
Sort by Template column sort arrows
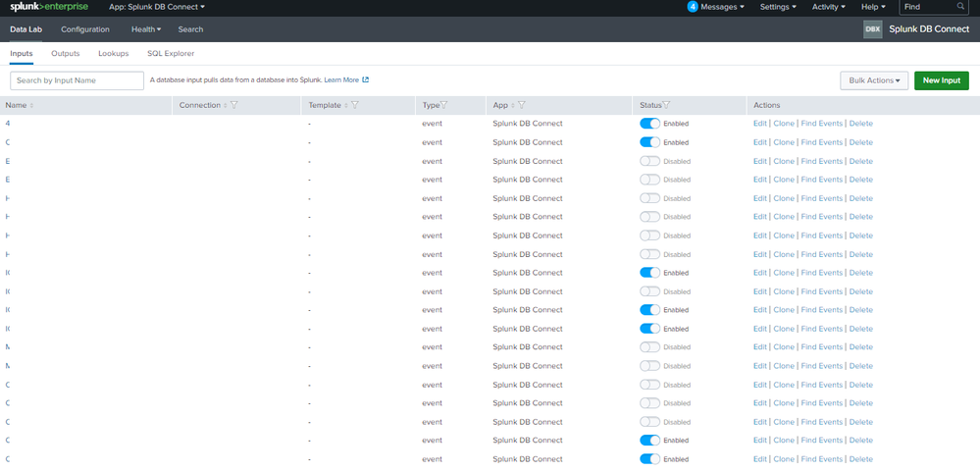[346, 106]
